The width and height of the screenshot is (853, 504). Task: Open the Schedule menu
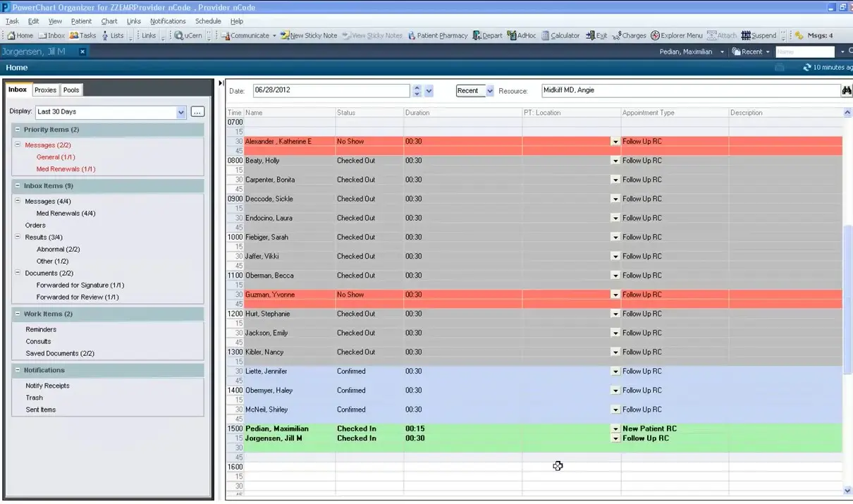(x=208, y=21)
